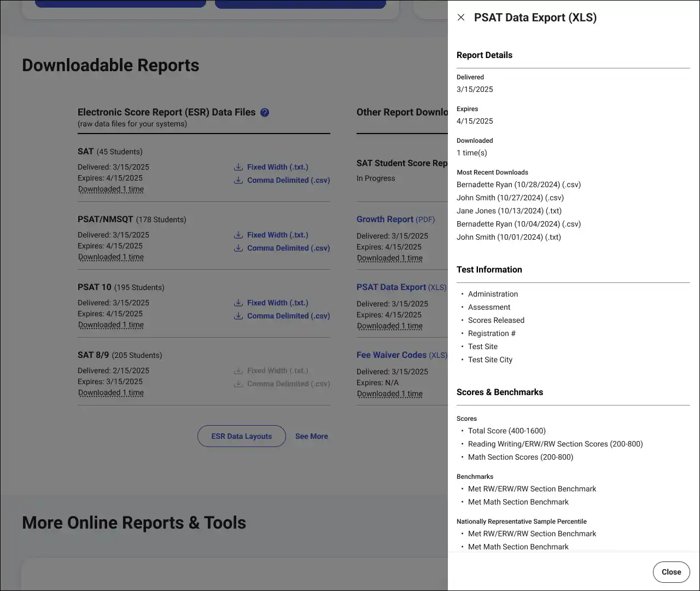Click the Scores & Benchmarks section heading
This screenshot has height=591, width=700.
(x=500, y=392)
